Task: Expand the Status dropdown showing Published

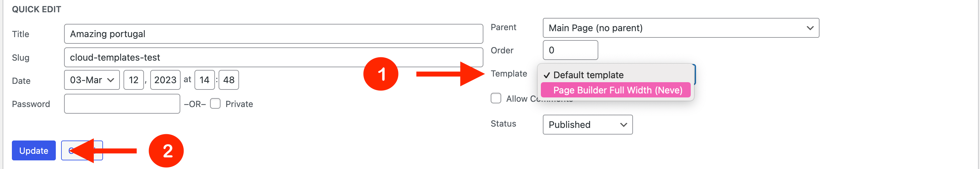Action: point(587,125)
